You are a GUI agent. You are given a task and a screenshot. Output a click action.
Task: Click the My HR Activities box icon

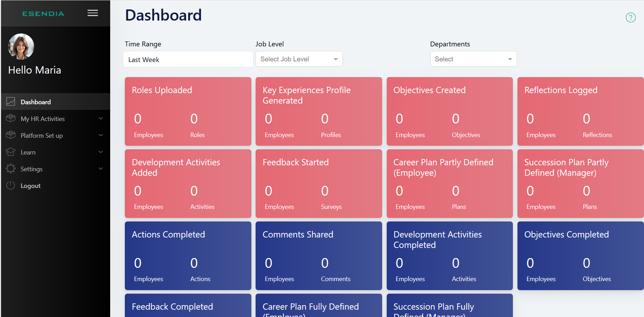pos(11,119)
